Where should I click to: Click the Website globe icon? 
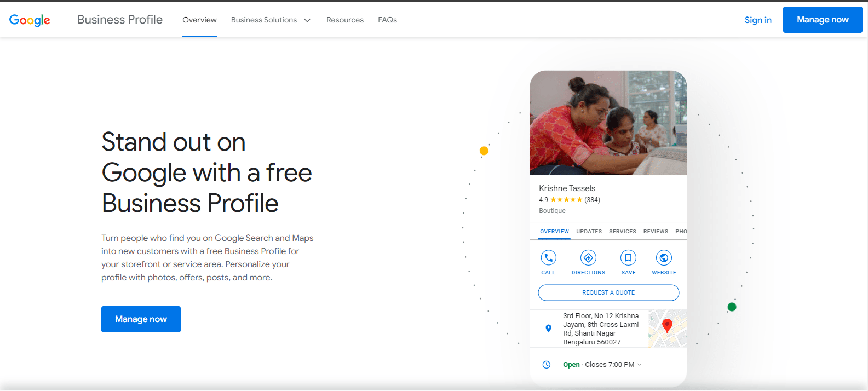[664, 257]
